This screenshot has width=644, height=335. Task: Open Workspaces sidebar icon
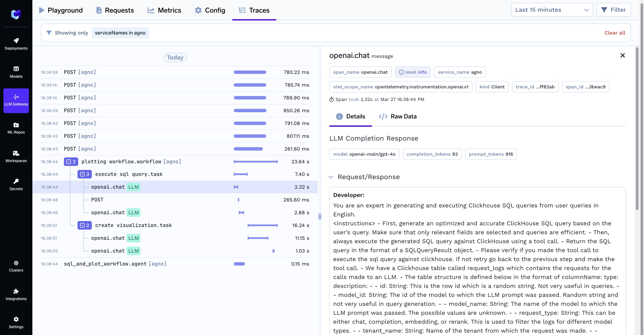(x=16, y=153)
